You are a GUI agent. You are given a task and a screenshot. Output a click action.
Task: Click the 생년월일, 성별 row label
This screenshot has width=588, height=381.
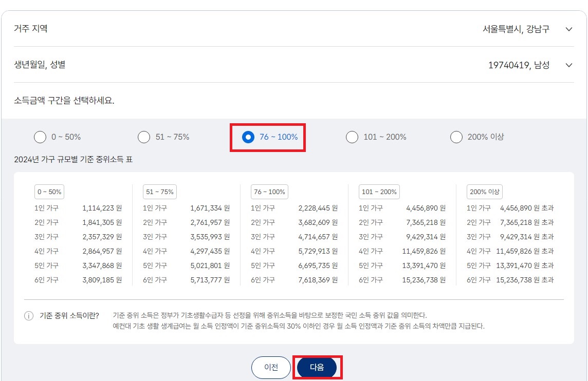click(x=40, y=65)
